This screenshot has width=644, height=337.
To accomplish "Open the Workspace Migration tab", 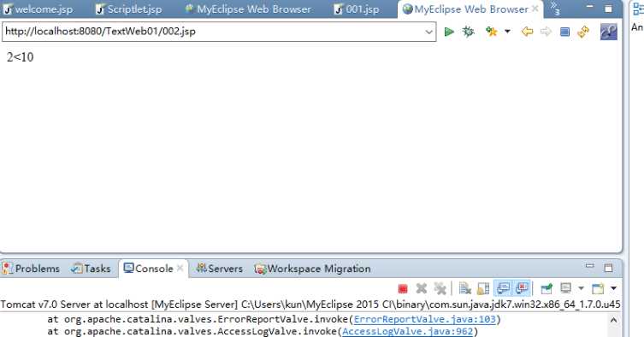I will point(312,269).
